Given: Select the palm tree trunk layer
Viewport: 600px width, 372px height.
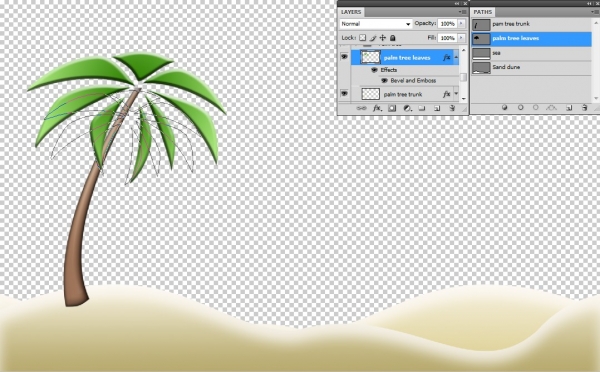Looking at the screenshot, I should tap(405, 94).
